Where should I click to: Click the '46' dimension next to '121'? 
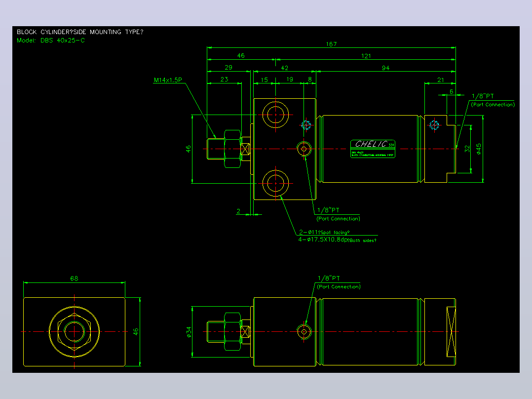point(240,56)
